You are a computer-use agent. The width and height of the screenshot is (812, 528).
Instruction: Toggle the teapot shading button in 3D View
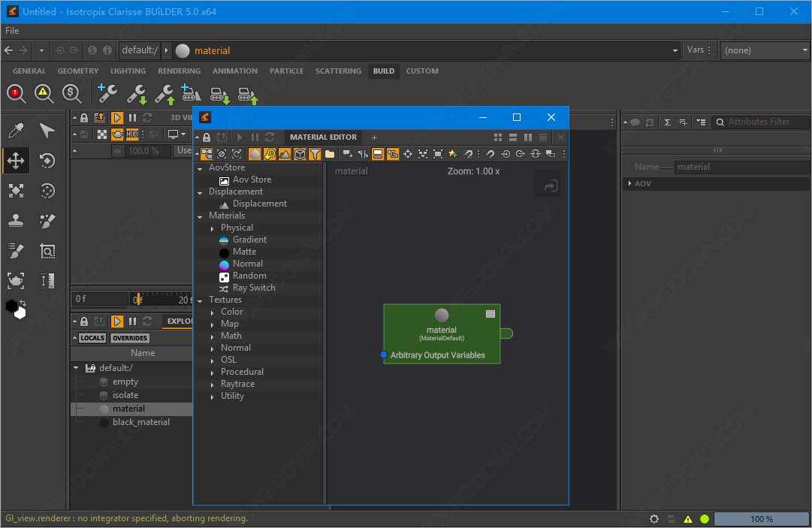pos(117,134)
